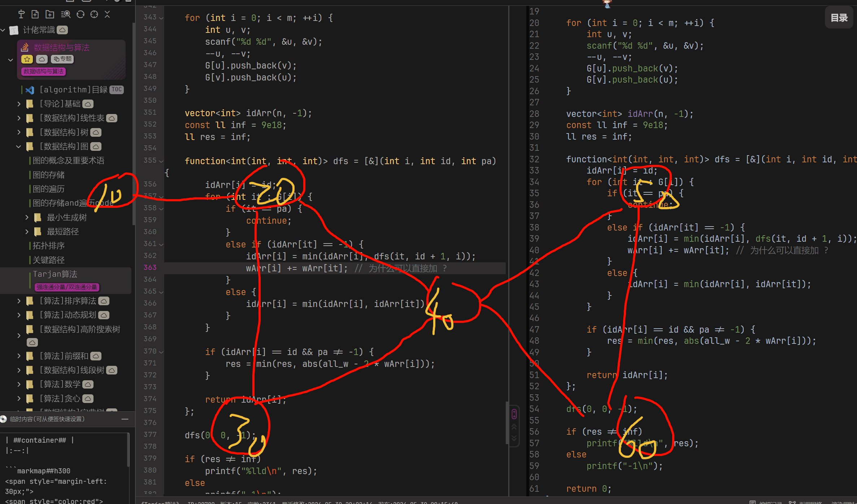
Task: Click into the 临时内容 markdown text area
Action: [64, 468]
